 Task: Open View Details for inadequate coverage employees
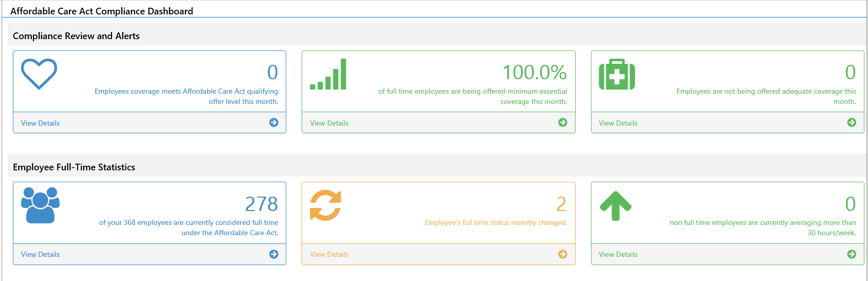point(618,123)
